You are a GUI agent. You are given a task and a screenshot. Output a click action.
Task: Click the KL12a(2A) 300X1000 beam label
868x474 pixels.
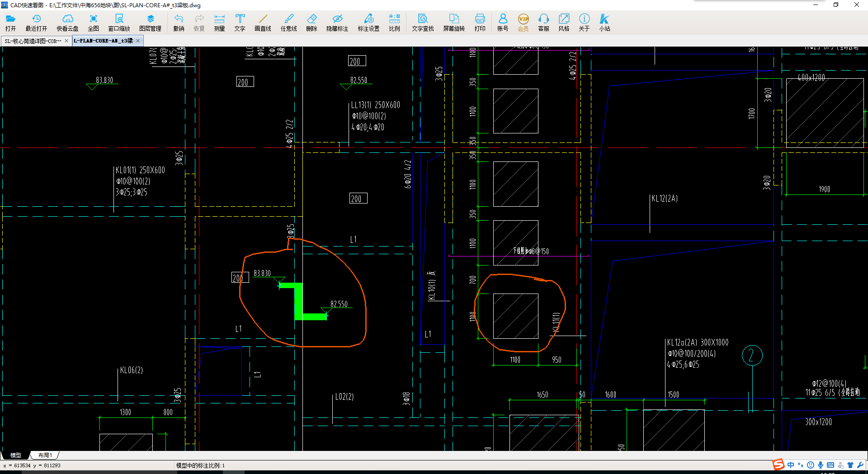coord(698,342)
